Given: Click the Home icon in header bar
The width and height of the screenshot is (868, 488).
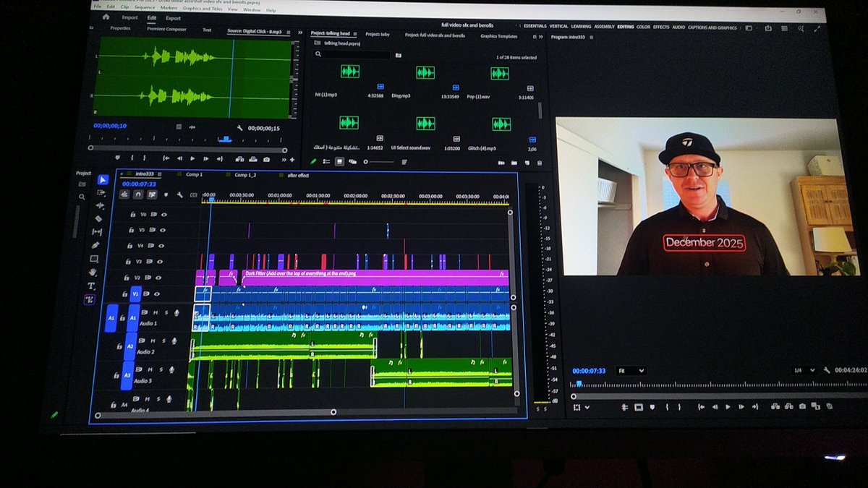Looking at the screenshot, I should click(106, 17).
